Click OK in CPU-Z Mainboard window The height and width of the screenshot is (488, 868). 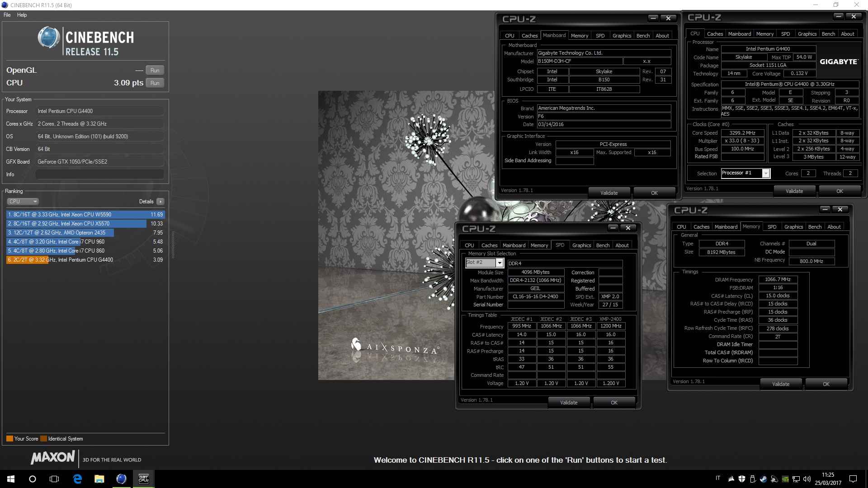pyautogui.click(x=654, y=193)
